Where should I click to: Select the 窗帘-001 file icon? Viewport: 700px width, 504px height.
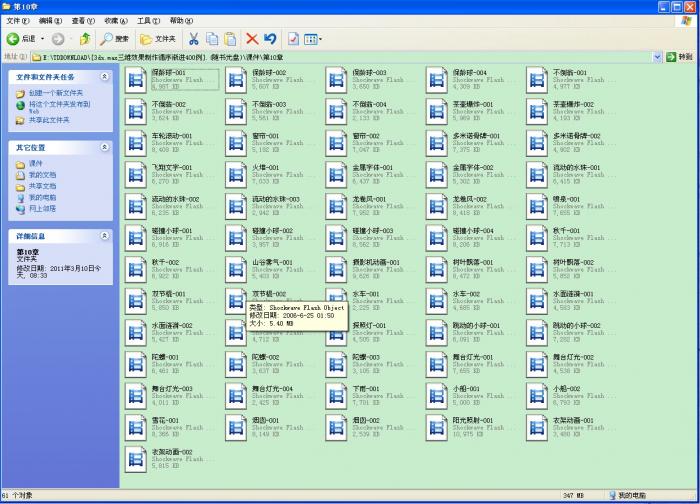point(236,143)
